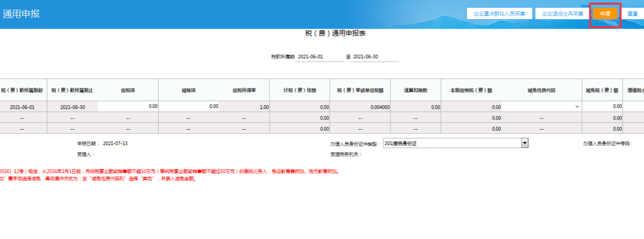This screenshot has width=644, height=239.
Task: Click the 受理税务机关 label
Action: 346,155
